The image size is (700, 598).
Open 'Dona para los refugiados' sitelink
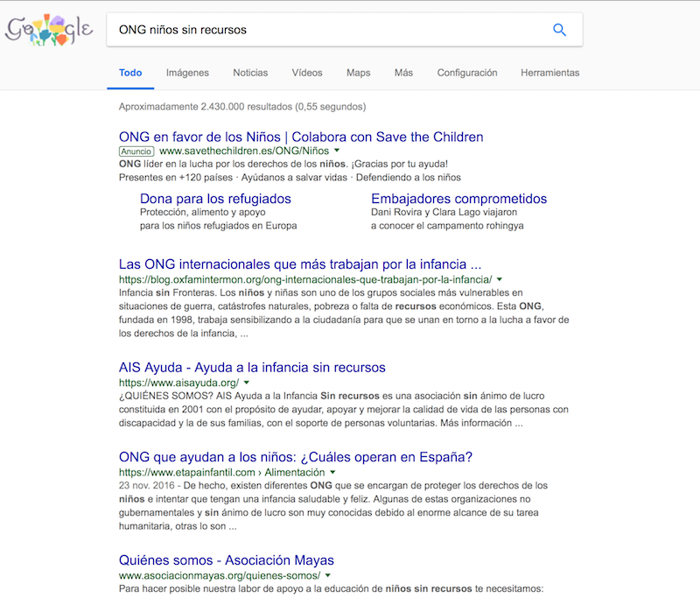pyautogui.click(x=215, y=199)
